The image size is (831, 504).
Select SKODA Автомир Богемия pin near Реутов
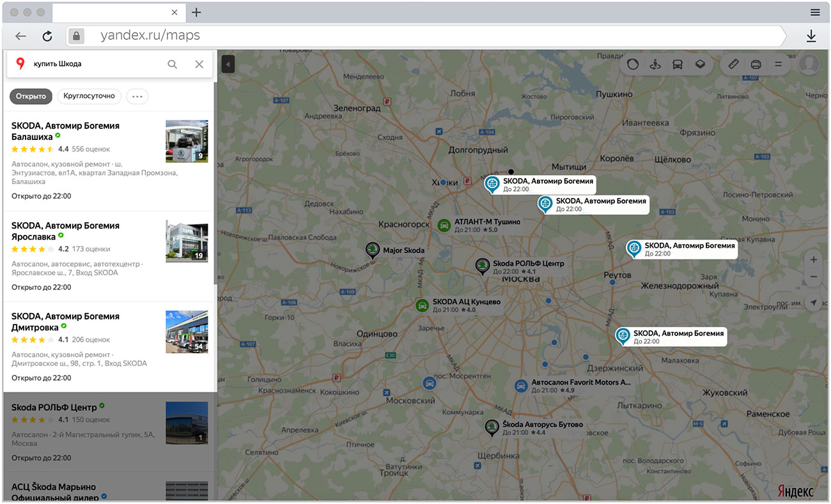click(x=633, y=249)
